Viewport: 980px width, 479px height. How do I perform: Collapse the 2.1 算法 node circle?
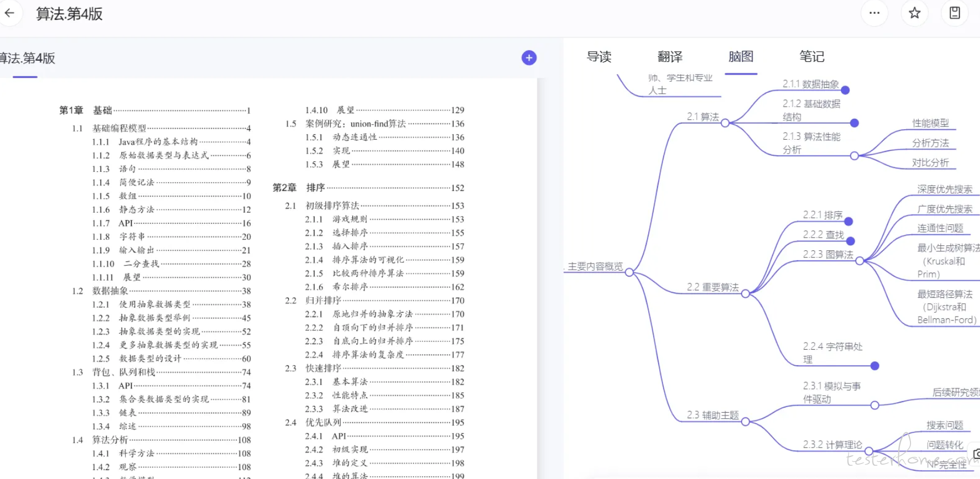click(725, 123)
